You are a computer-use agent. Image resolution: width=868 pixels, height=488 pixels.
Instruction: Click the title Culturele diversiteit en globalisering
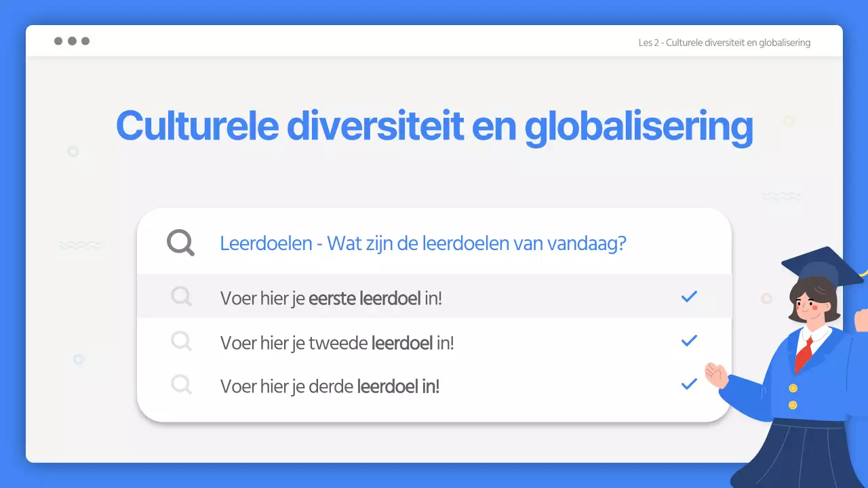coord(434,125)
